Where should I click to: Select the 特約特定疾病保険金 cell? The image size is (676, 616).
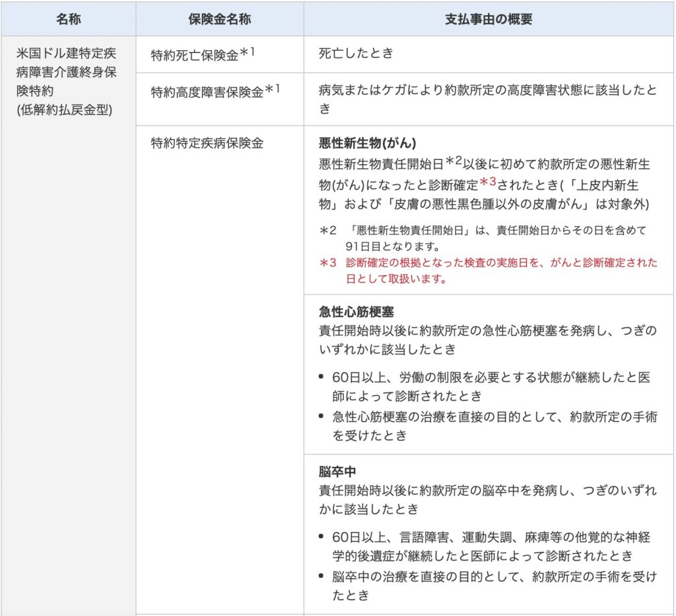207,143
